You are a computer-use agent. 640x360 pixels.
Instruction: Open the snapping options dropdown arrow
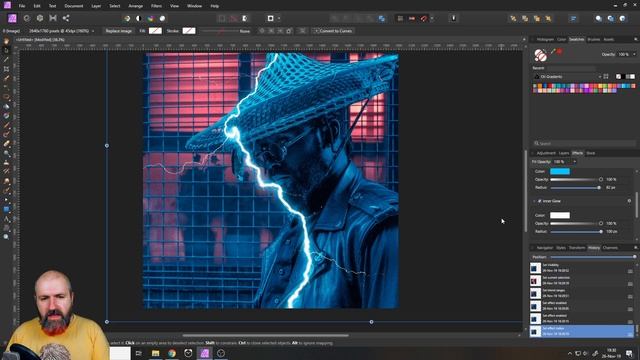[x=432, y=18]
